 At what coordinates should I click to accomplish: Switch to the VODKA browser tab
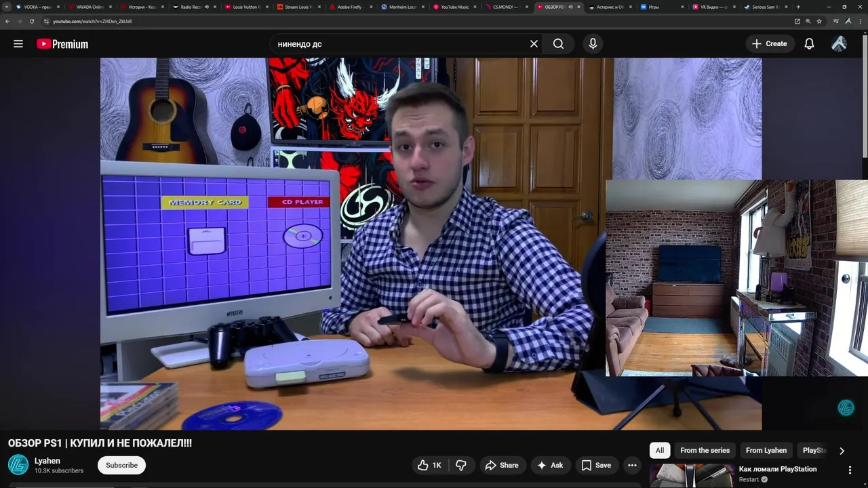[37, 7]
